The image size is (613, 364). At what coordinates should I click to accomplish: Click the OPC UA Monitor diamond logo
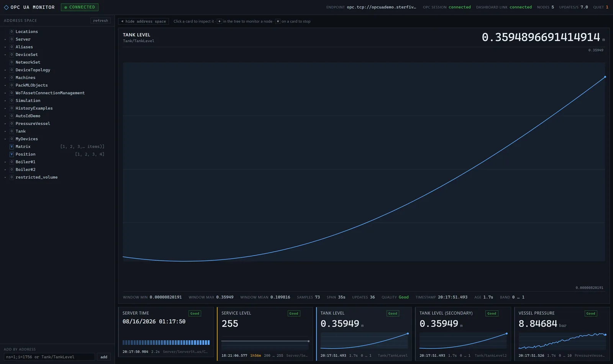[x=6, y=7]
